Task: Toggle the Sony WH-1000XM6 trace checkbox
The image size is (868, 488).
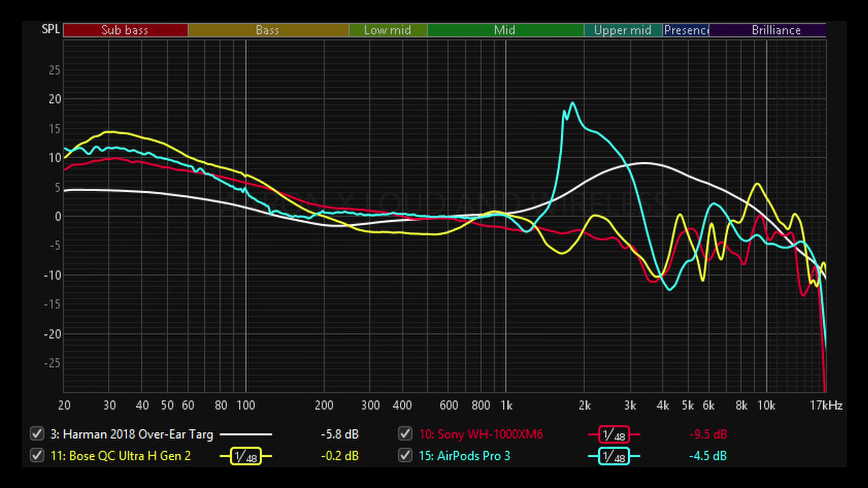Action: tap(405, 434)
